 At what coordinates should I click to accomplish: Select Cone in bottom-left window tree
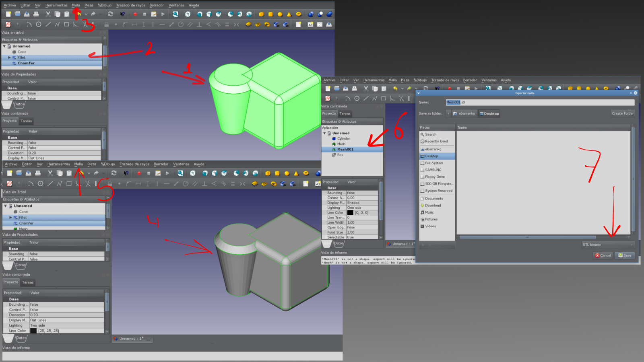[x=24, y=212]
